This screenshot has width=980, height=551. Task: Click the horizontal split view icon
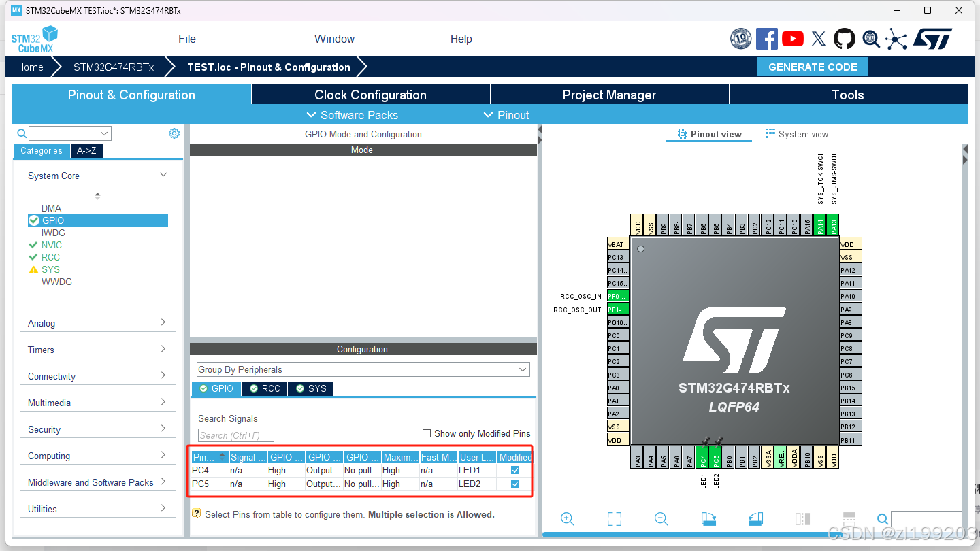click(x=849, y=519)
